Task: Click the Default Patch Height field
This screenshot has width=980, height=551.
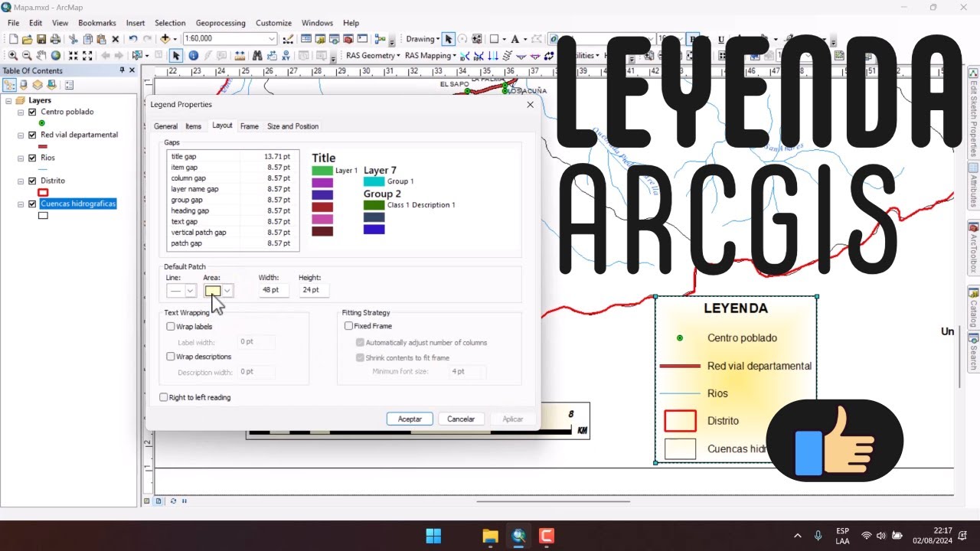Action: (x=314, y=290)
